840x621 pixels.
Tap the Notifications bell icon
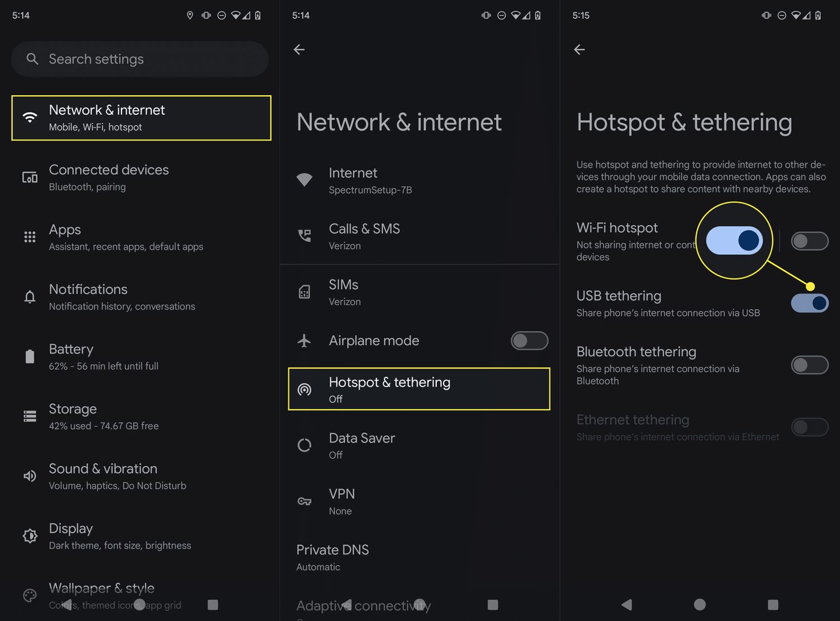click(x=30, y=297)
